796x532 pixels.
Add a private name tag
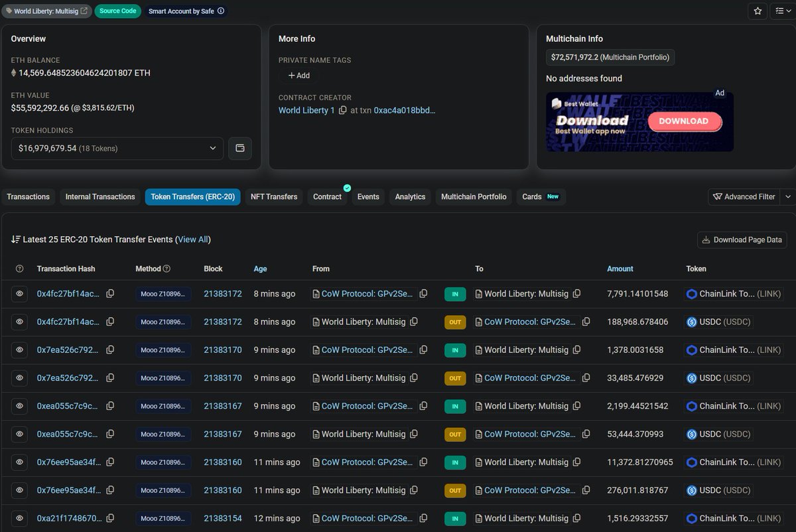[x=298, y=76]
